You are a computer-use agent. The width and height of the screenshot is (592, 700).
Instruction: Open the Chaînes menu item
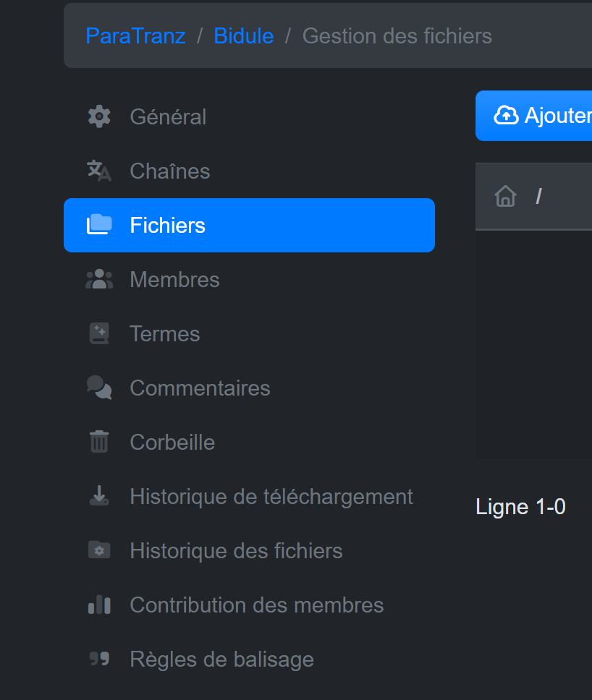pos(249,171)
